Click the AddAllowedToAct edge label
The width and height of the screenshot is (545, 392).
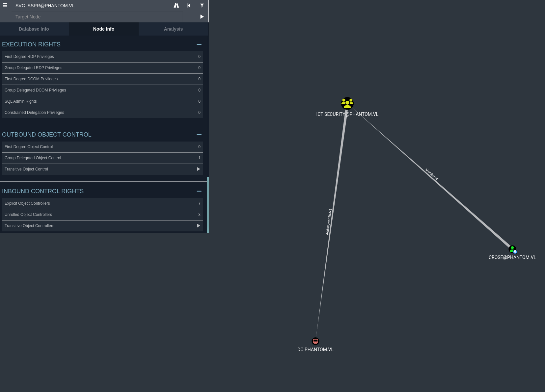328,222
